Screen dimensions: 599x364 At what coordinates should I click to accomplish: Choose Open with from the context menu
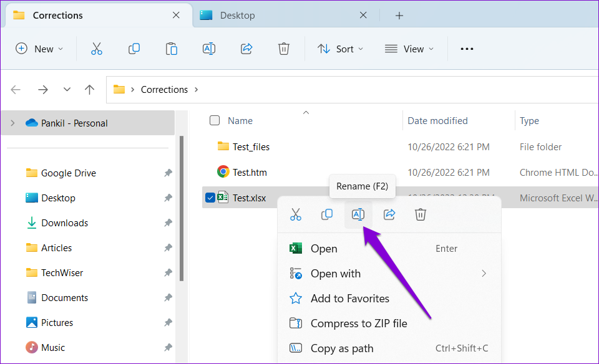(x=389, y=274)
